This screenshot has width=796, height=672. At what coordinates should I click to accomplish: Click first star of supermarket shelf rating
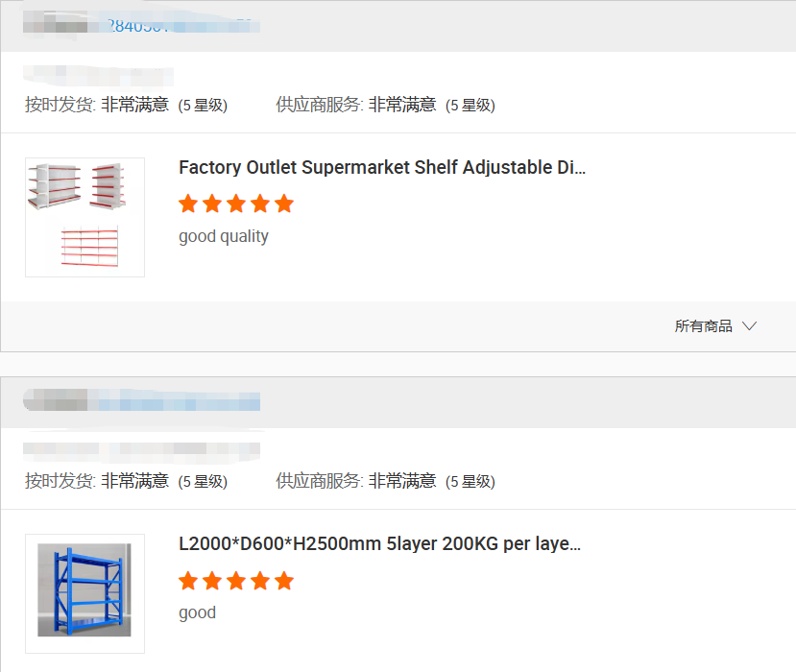point(188,204)
